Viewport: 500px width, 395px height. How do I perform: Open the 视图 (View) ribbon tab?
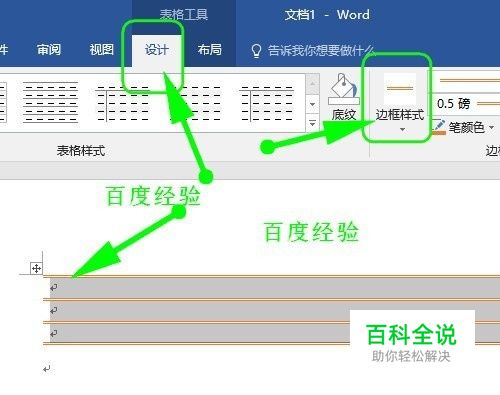point(102,50)
